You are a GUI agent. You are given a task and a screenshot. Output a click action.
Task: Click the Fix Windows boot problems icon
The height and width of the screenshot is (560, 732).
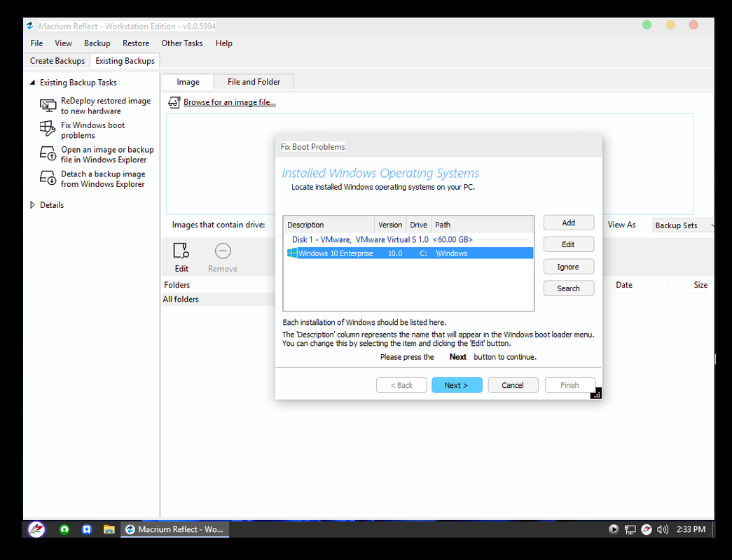pos(48,129)
